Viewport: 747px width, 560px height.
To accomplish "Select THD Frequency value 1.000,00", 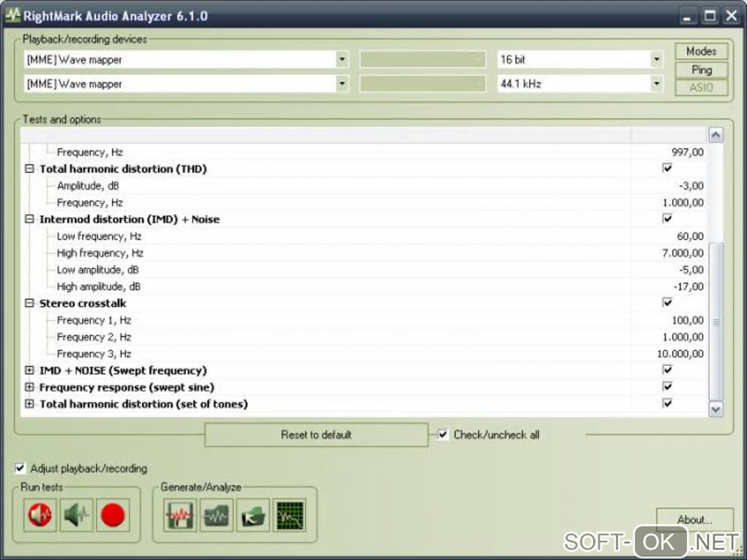I will tap(683, 202).
